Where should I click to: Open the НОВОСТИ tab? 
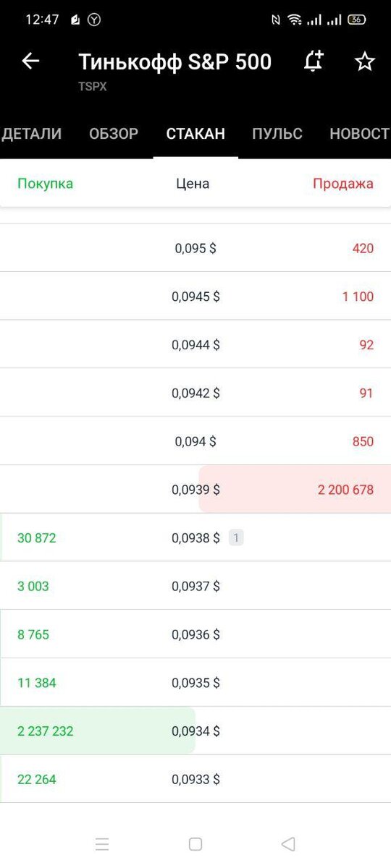coord(360,134)
